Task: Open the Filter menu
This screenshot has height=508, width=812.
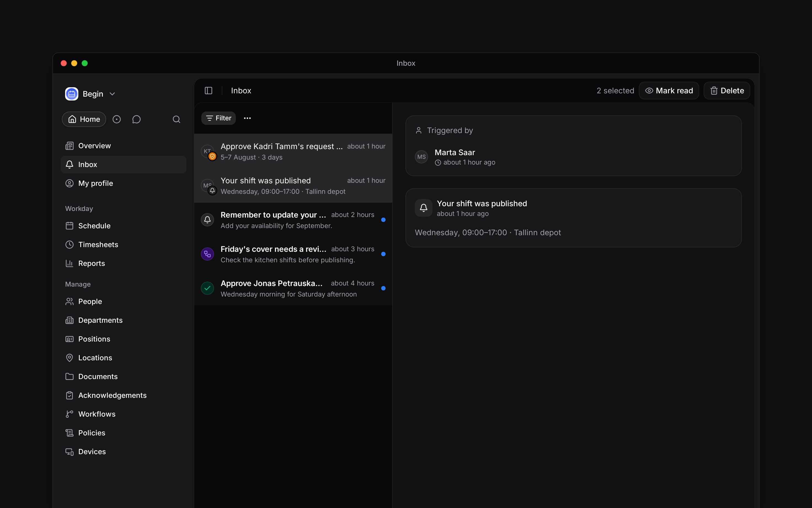Action: tap(218, 118)
